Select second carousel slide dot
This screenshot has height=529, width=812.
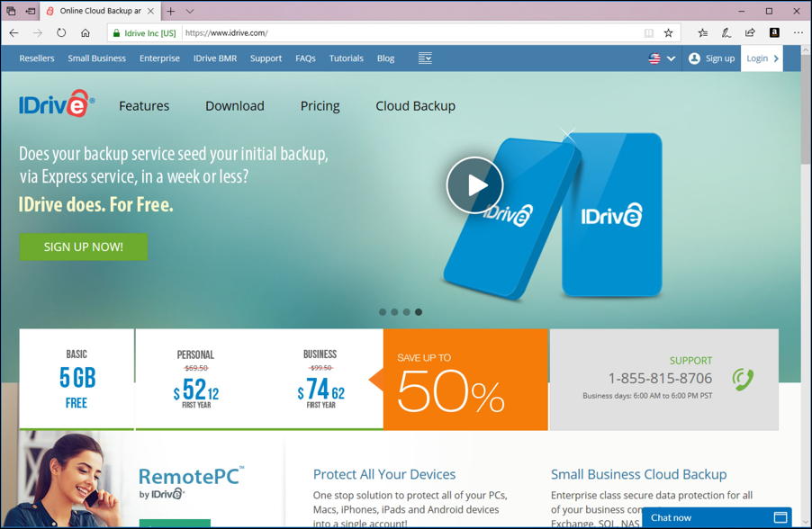point(394,312)
